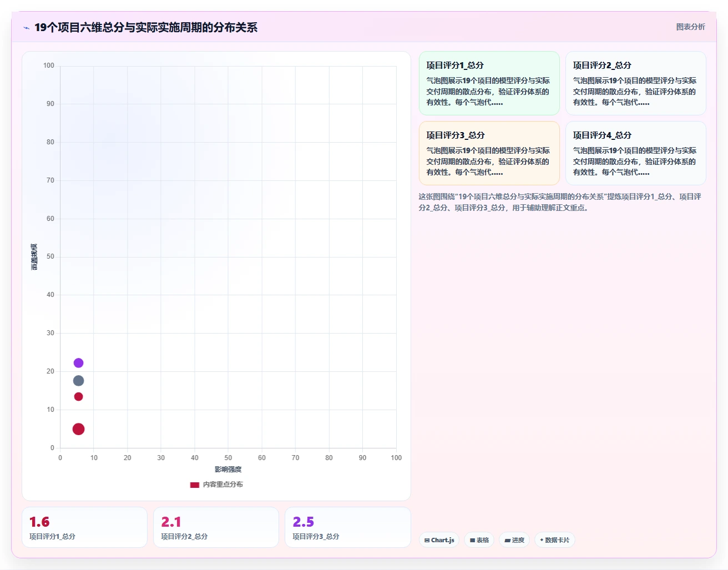728x570 pixels.
Task: Click the 内容重点分布 legend label
Action: (223, 485)
